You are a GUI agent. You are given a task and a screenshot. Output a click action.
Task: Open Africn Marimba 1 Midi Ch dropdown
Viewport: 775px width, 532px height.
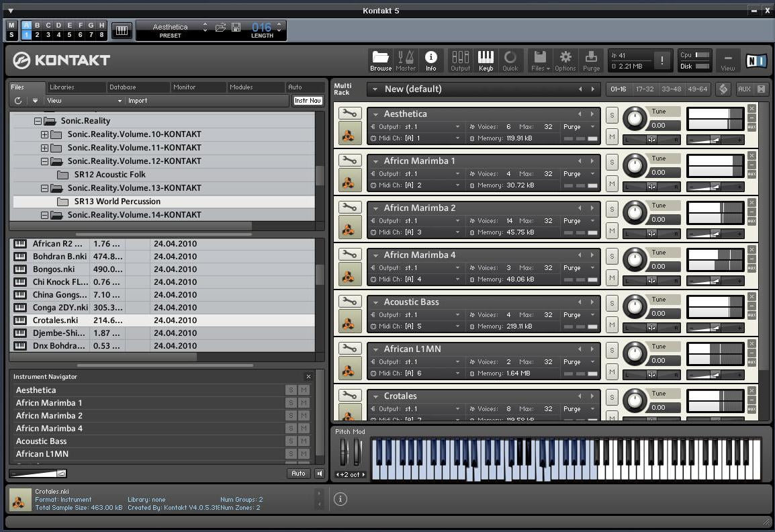click(x=416, y=185)
